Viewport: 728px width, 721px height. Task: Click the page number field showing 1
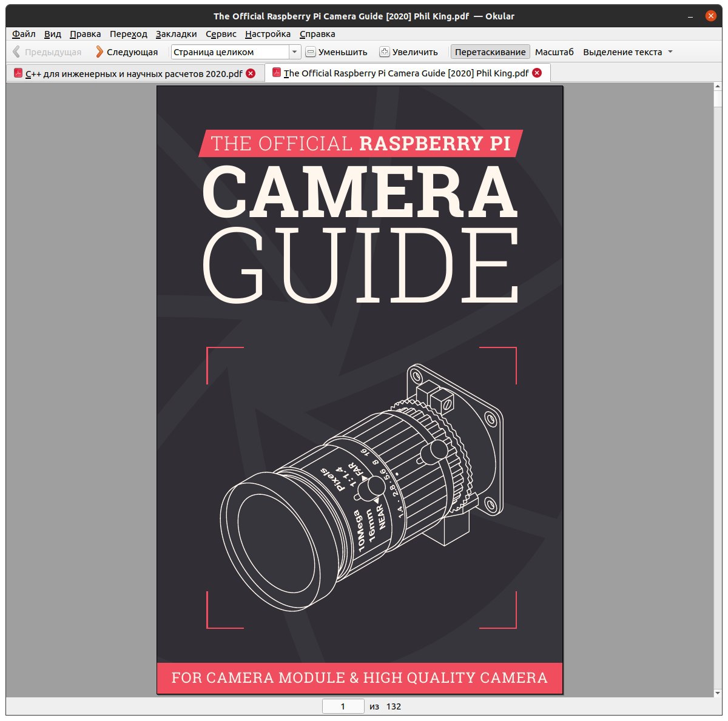coord(343,706)
